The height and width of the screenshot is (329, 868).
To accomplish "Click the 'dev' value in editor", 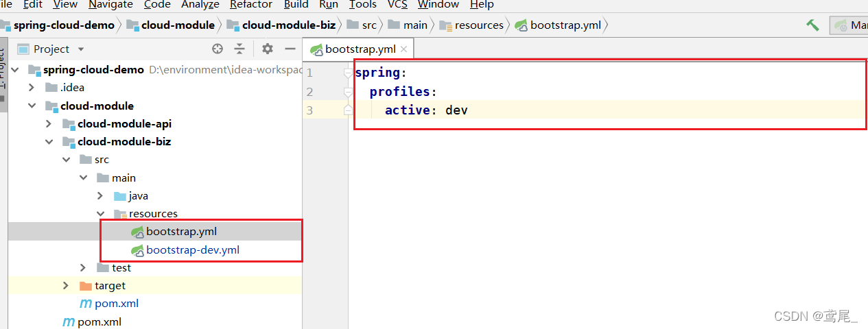I will pos(456,110).
